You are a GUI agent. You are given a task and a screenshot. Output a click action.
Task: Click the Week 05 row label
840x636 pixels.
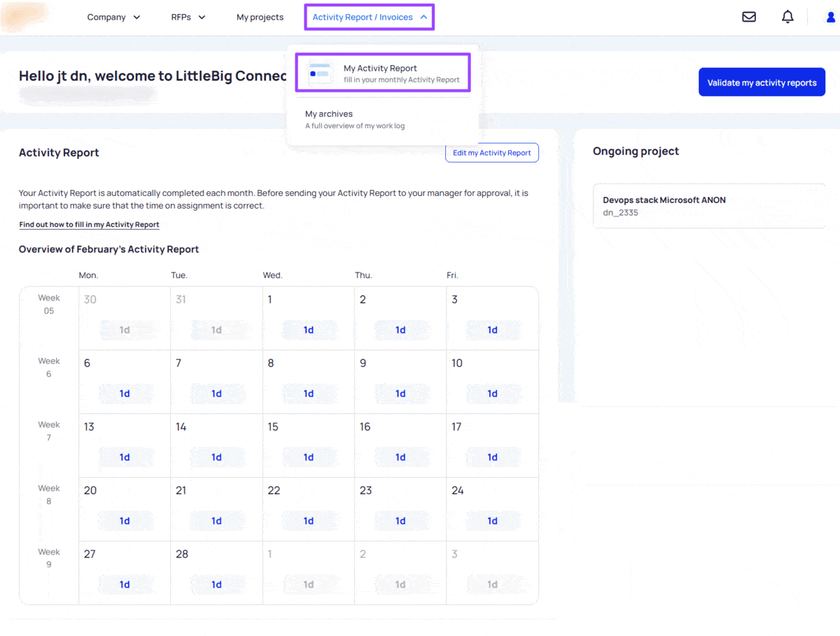coord(49,305)
